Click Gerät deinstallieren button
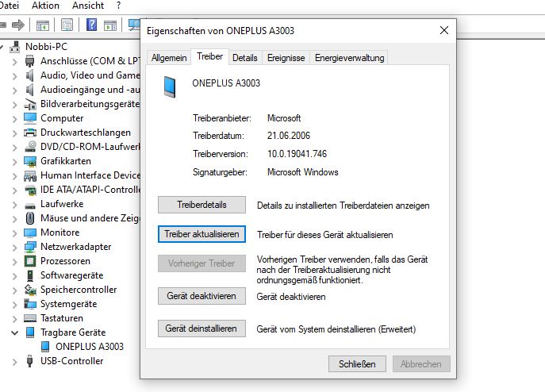545x392 pixels. [x=201, y=329]
